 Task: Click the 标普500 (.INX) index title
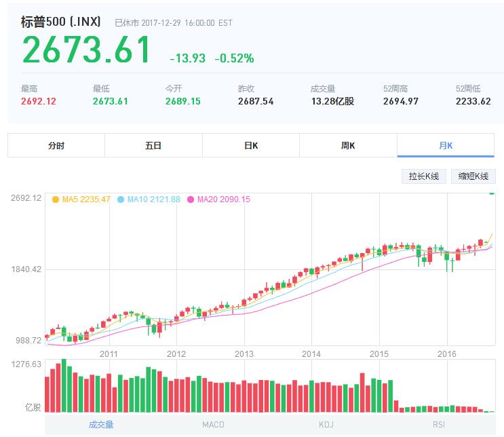tap(61, 22)
